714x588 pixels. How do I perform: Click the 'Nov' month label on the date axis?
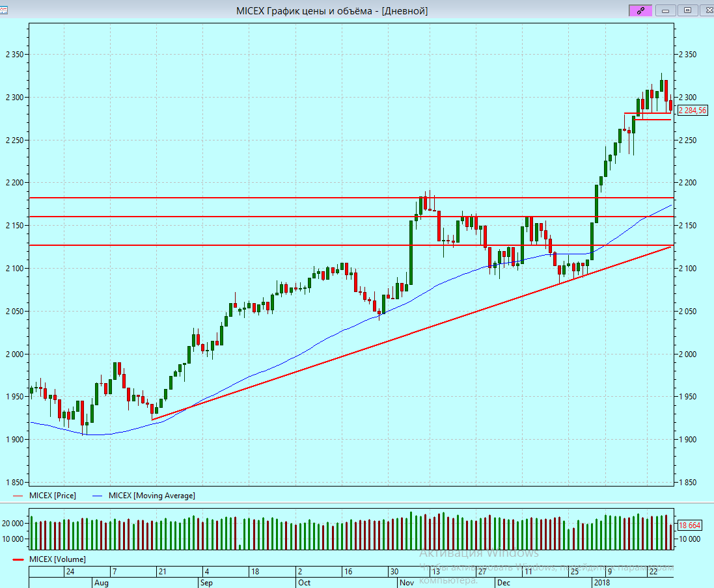pos(407,583)
